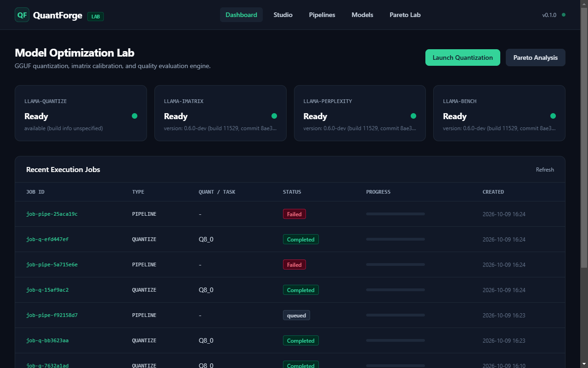Click the Launch Quantization button
Image resolution: width=588 pixels, height=368 pixels.
tap(463, 57)
